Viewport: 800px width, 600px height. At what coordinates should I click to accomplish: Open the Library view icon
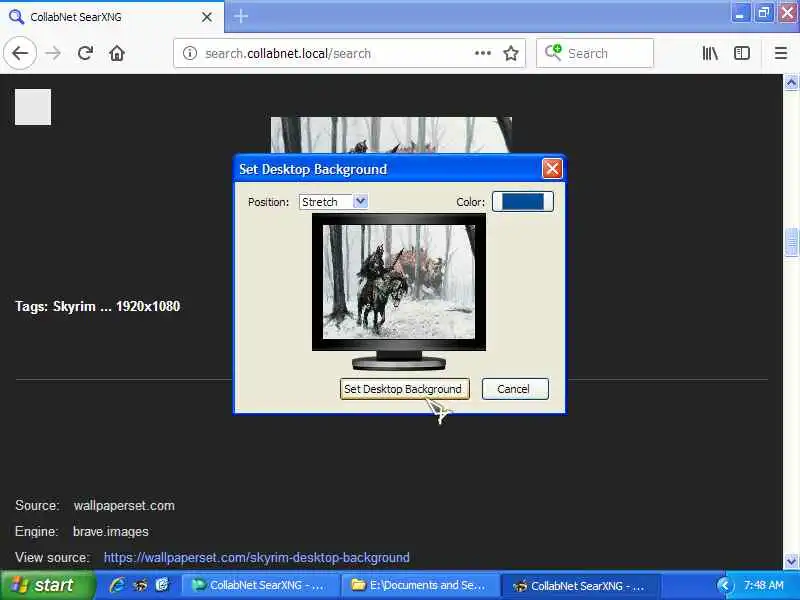710,53
